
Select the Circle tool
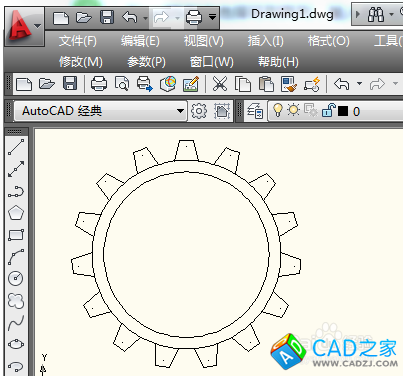tap(16, 278)
